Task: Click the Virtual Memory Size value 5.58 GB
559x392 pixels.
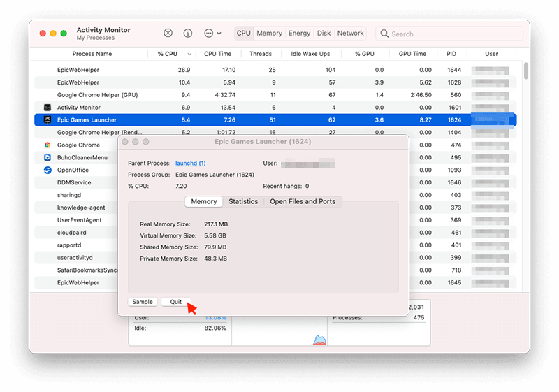Action: [x=215, y=235]
